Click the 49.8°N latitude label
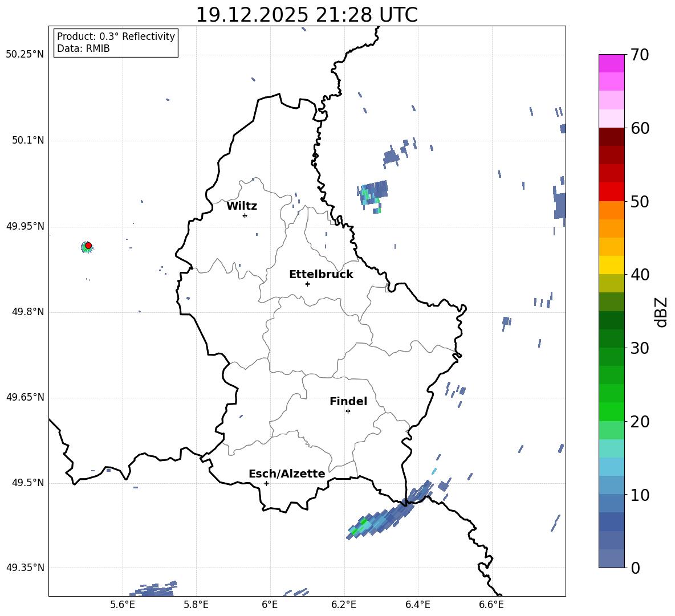 27,312
